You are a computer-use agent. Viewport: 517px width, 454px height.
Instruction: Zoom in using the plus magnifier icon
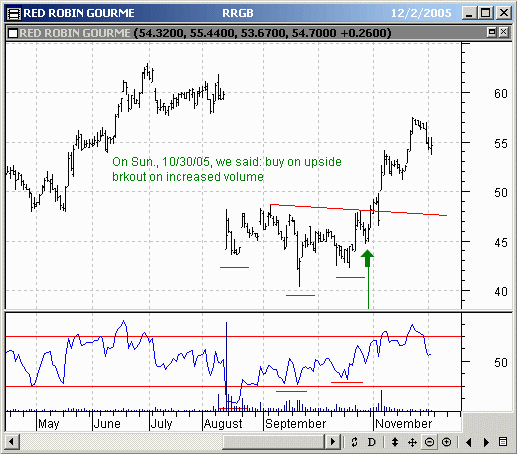[446, 442]
